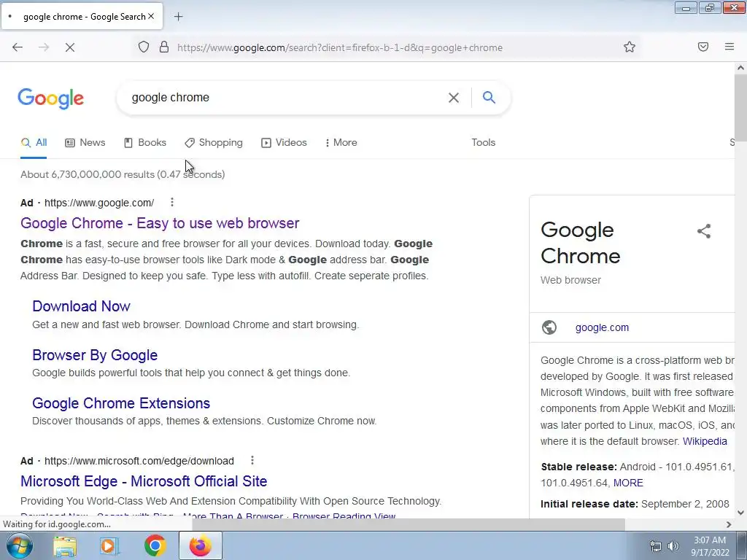The width and height of the screenshot is (747, 560).
Task: Click the vertical scrollbar up arrow
Action: click(740, 68)
